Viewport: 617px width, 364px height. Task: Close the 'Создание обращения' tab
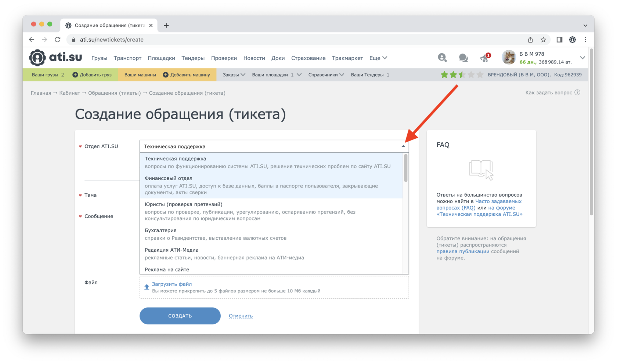pyautogui.click(x=151, y=25)
